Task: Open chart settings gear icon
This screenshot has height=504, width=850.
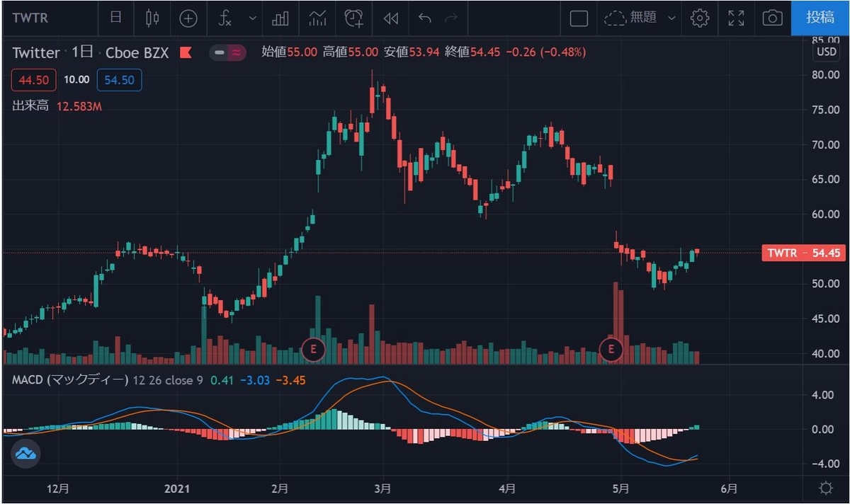Action: pos(700,18)
